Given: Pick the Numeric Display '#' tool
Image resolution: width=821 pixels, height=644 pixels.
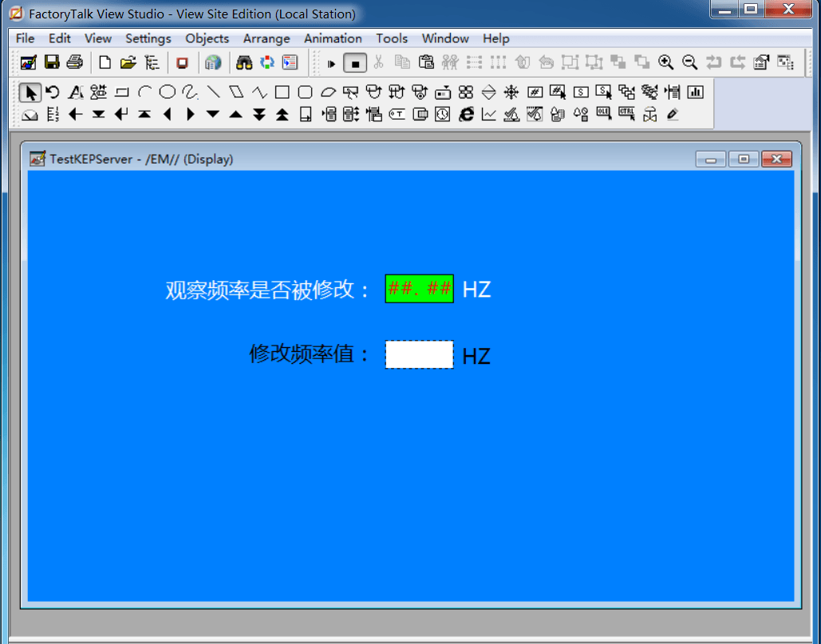Looking at the screenshot, I should tap(535, 93).
